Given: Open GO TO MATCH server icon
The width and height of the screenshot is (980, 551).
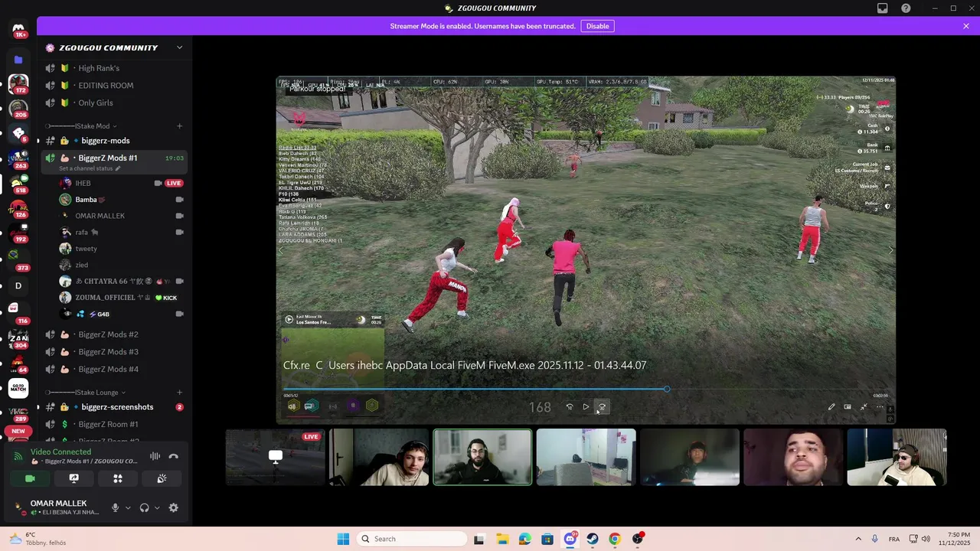Looking at the screenshot, I should (18, 388).
